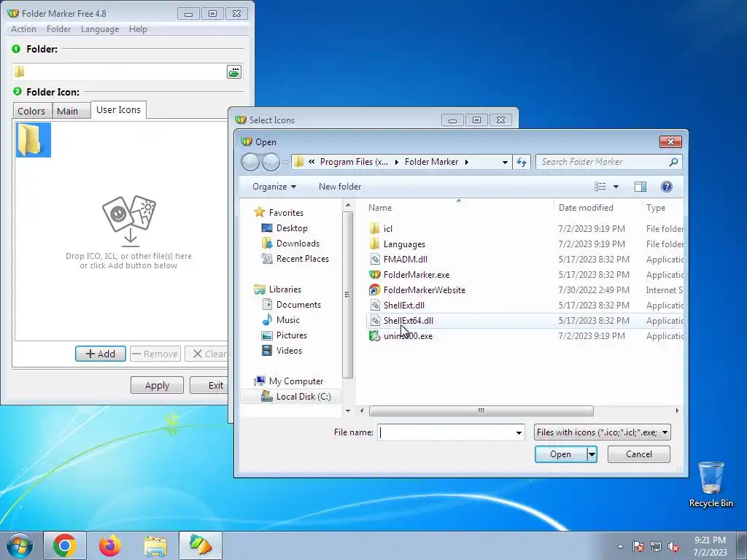Sort files by the Date modified column header
Image resolution: width=747 pixels, height=560 pixels.
coord(586,208)
